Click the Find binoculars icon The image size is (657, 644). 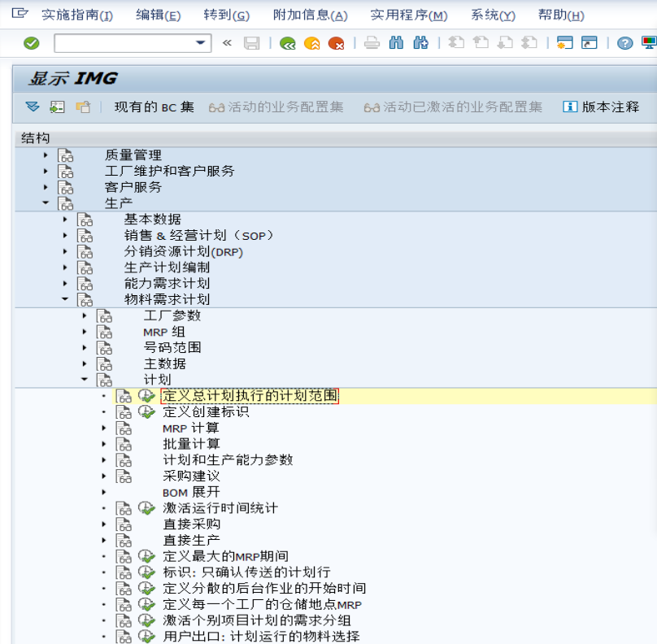(x=396, y=43)
